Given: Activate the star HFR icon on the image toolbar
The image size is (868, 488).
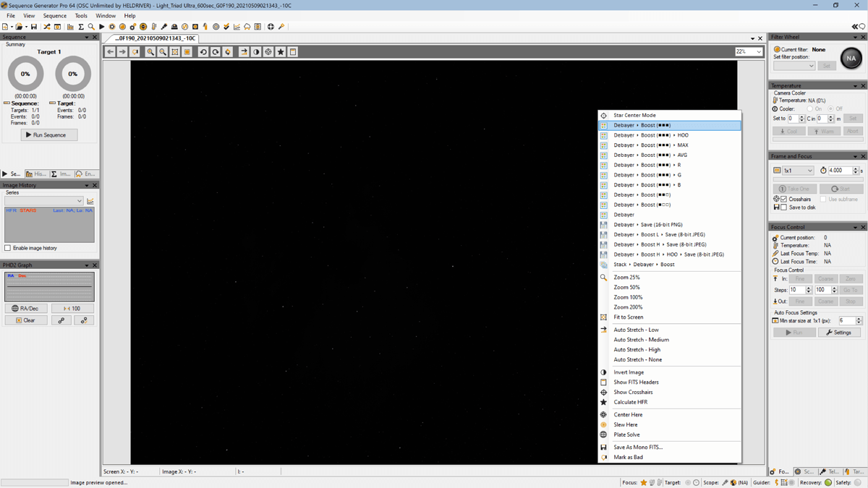Looking at the screenshot, I should 281,51.
